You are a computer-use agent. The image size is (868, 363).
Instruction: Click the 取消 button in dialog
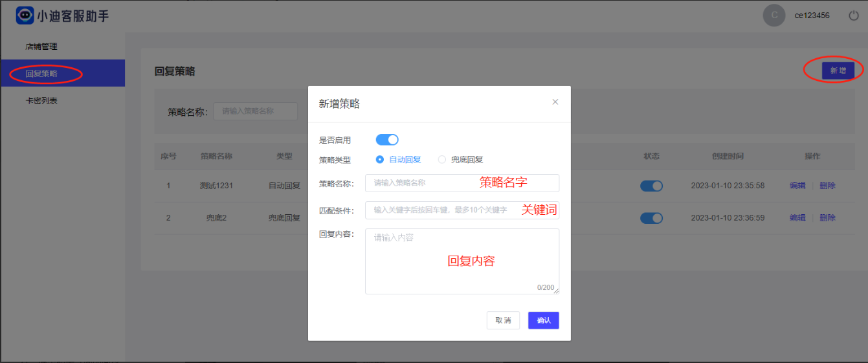tap(503, 320)
